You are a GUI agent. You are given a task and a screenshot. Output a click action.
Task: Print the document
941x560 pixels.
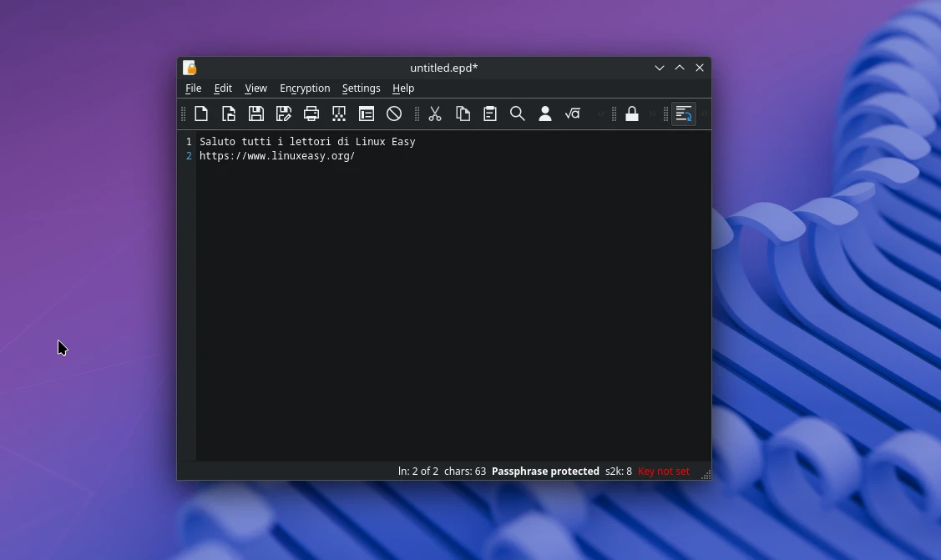(x=311, y=114)
